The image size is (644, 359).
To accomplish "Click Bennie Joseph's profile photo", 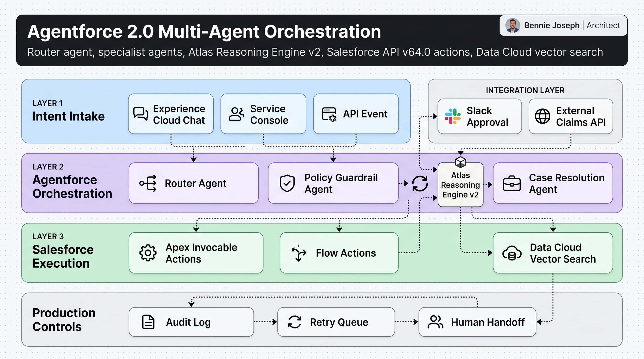I will (512, 25).
